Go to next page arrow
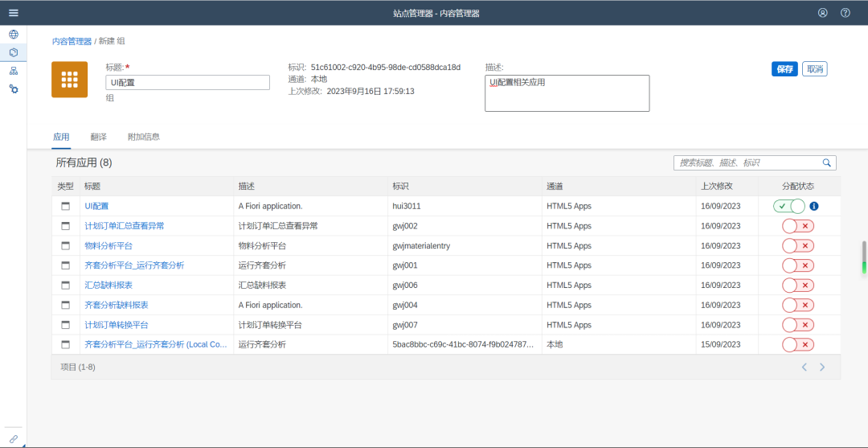Image resolution: width=868 pixels, height=448 pixels. click(823, 367)
